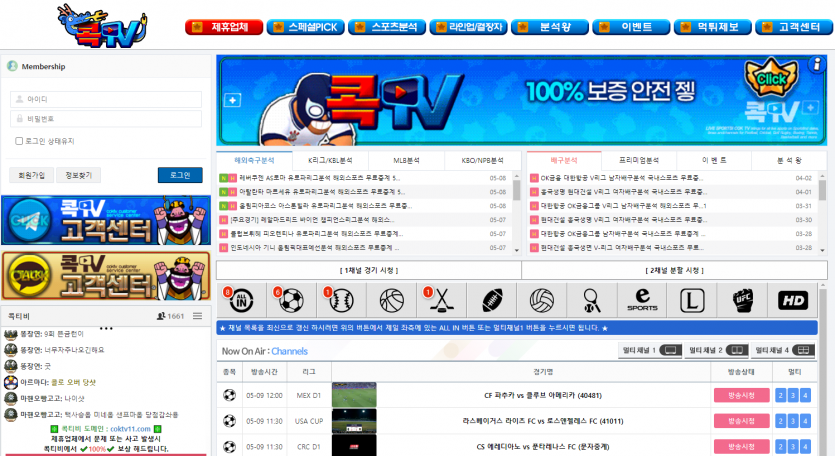Select 멀티 채널 4 layout button

click(785, 350)
